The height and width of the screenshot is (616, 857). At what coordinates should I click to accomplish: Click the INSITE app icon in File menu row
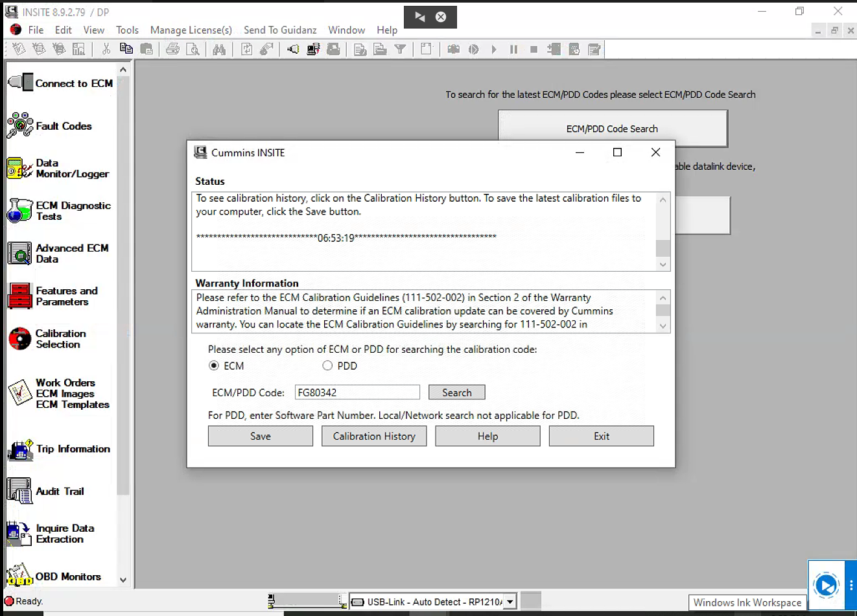point(16,30)
